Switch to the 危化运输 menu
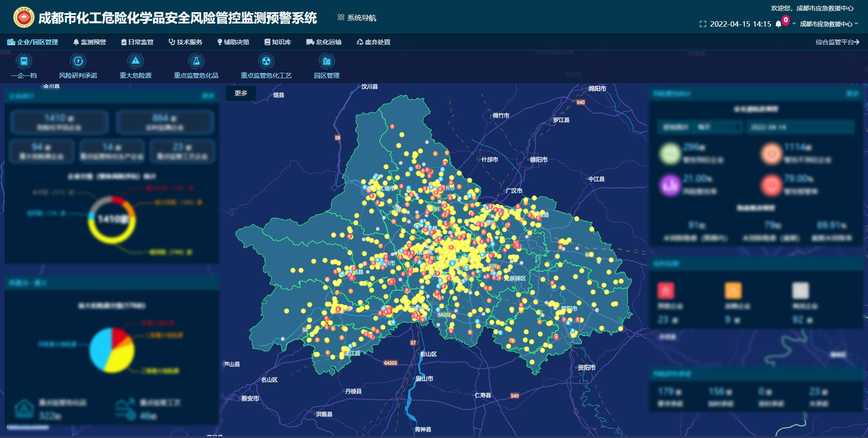This screenshot has width=868, height=438. 325,42
